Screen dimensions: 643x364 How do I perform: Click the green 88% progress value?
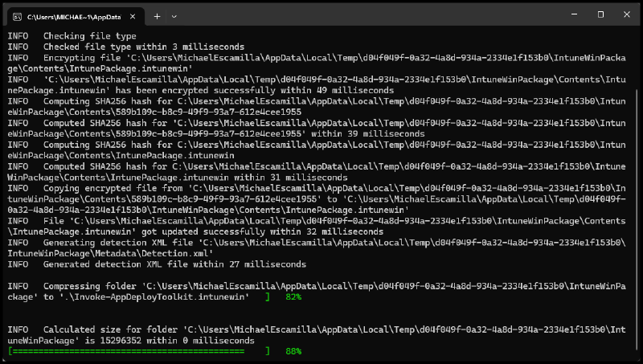coord(293,351)
